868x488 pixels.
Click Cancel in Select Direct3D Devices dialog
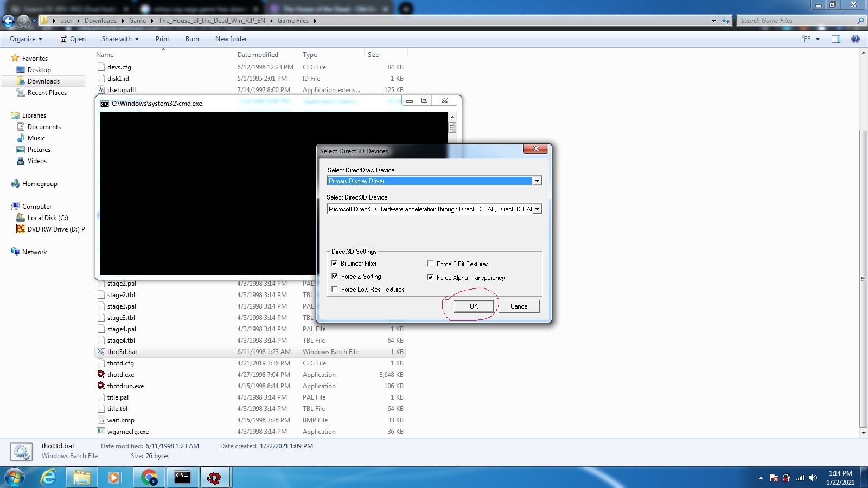click(519, 306)
